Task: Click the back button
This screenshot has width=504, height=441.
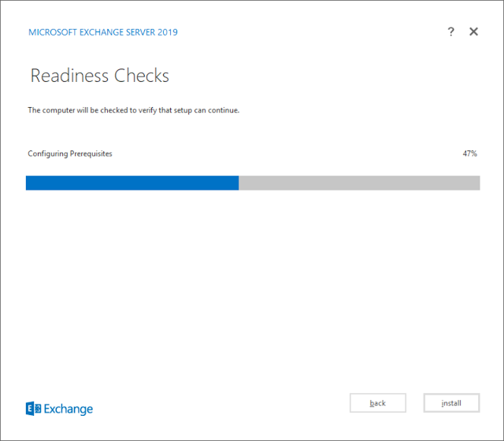Action: tap(378, 402)
